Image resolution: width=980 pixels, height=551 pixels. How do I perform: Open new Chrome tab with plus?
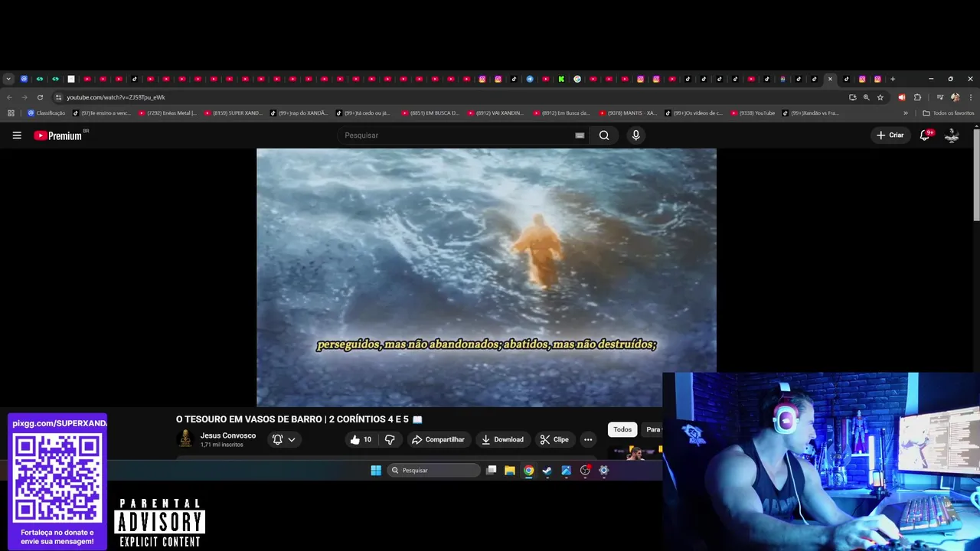pos(893,79)
